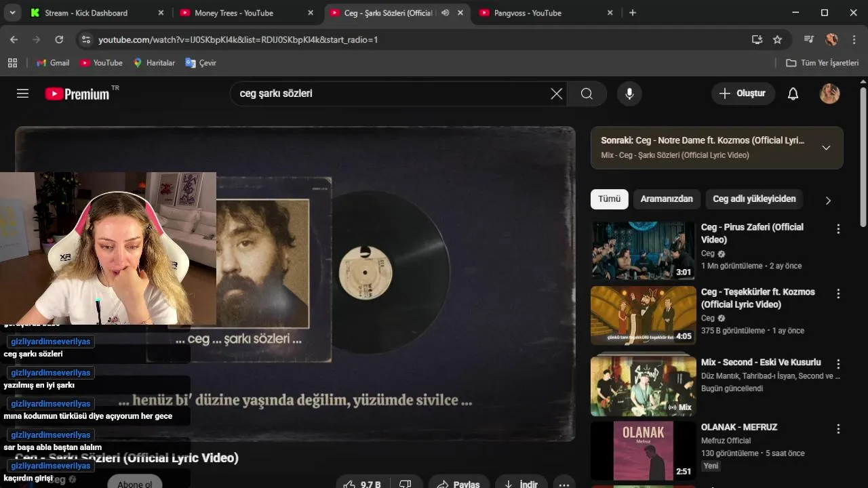Open more options for Ceg - Teşekkürler video
Image resolution: width=868 pixels, height=488 pixels.
point(838,294)
